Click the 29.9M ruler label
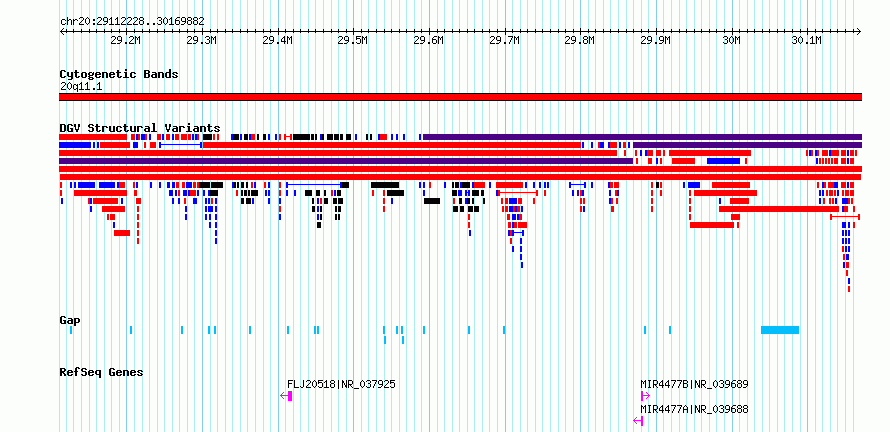Screen dimensions: 890x432 tap(656, 40)
